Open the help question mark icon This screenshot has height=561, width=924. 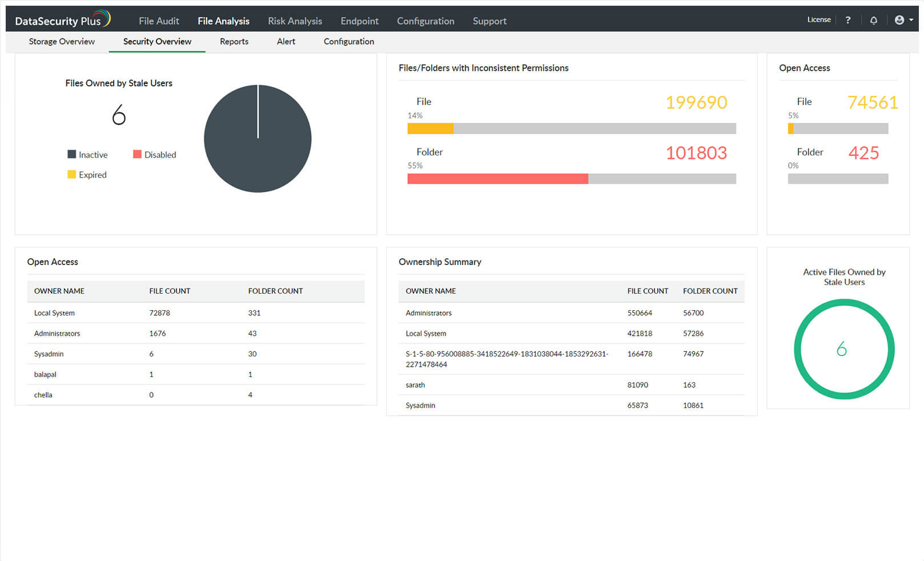(x=848, y=20)
